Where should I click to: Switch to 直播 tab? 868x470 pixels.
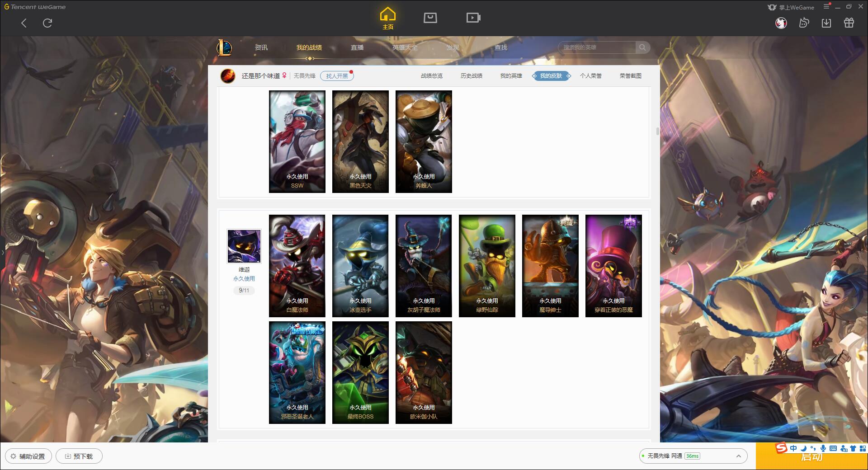click(357, 47)
